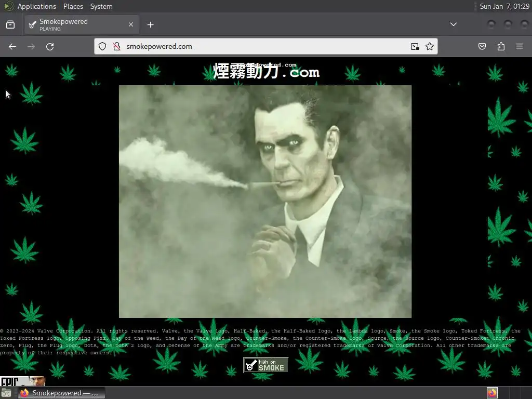The image size is (532, 399).
Task: Click the Valve Corporation copyright text
Action: click(x=260, y=342)
